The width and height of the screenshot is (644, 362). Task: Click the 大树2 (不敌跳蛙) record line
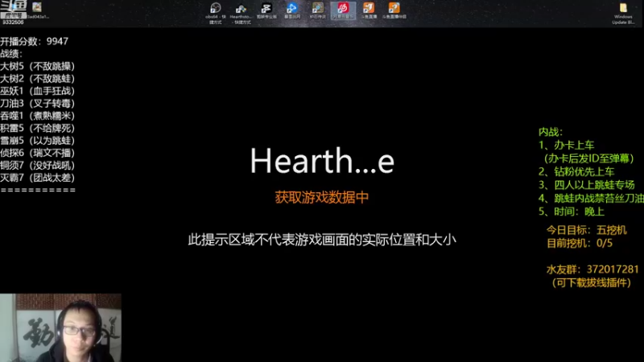point(37,78)
